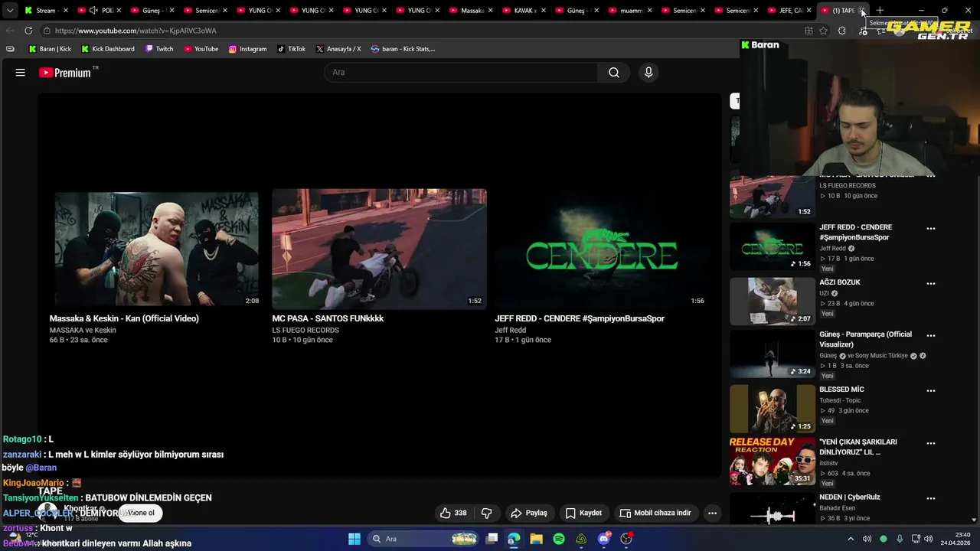Open options for YENİ ÇIKAN ŞARKILARI video

click(931, 443)
